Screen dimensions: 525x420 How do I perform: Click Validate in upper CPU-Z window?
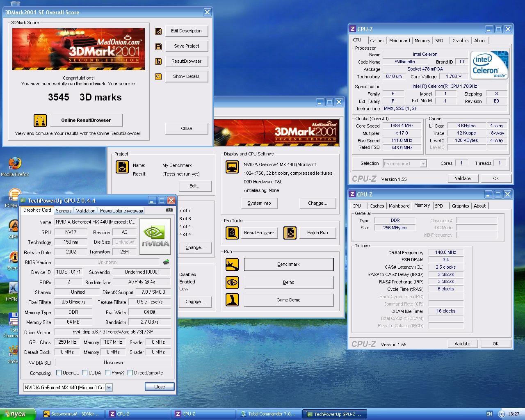pyautogui.click(x=463, y=178)
